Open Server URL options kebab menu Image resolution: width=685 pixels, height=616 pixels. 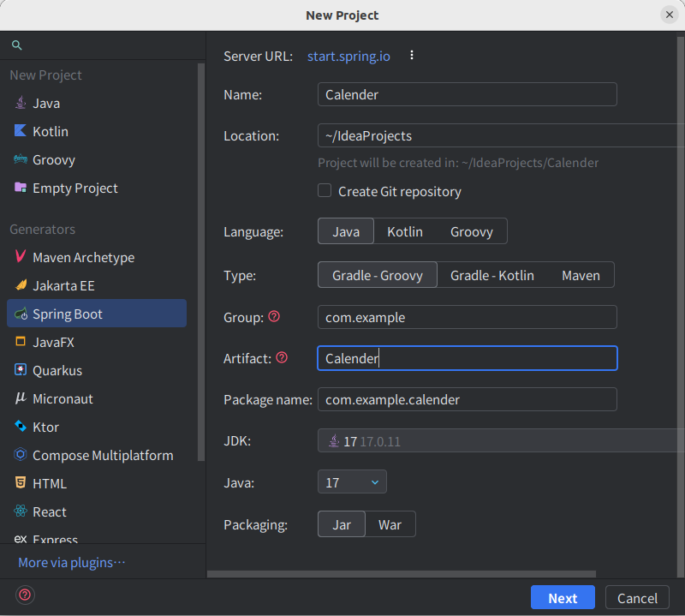tap(412, 55)
